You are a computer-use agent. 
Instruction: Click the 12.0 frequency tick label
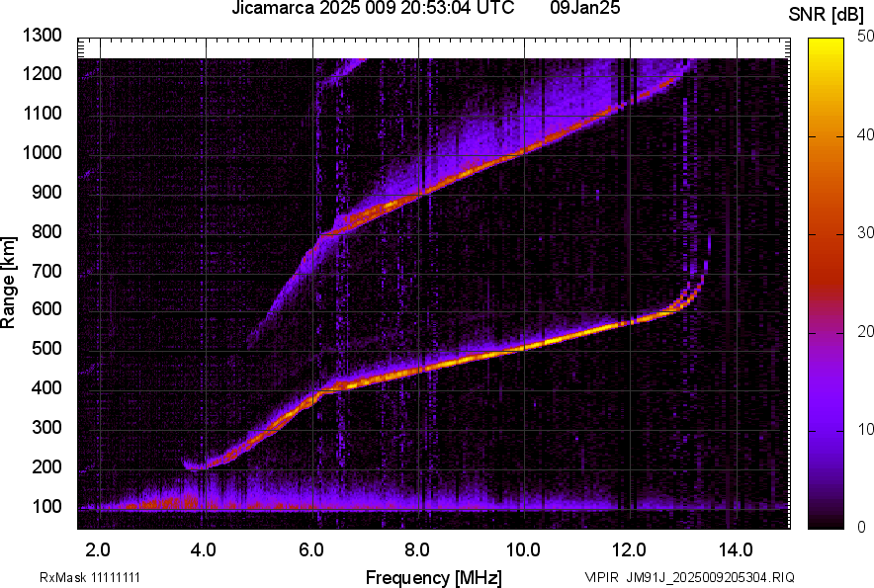(630, 550)
